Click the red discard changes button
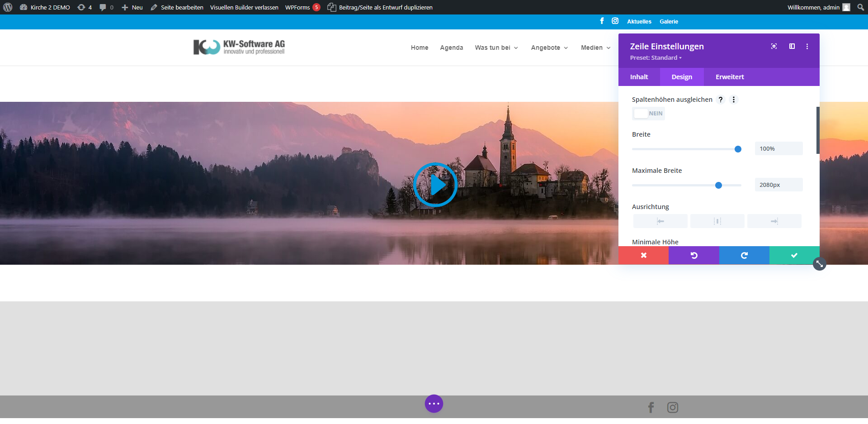Screen dimensions: 868x424 point(643,255)
